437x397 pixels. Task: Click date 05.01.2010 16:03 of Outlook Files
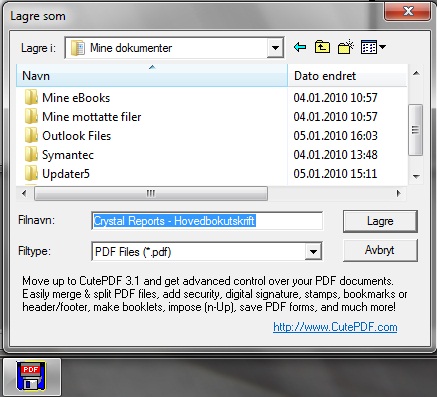click(x=335, y=136)
